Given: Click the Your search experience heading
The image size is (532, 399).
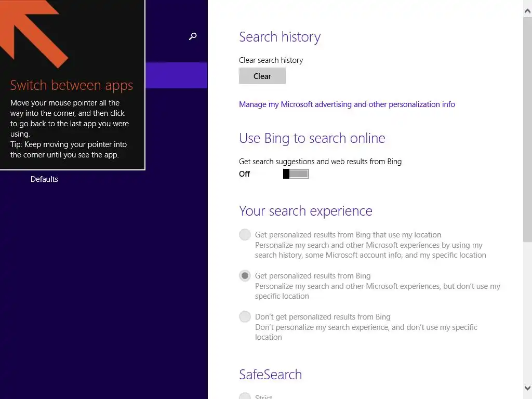Looking at the screenshot, I should pyautogui.click(x=305, y=211).
